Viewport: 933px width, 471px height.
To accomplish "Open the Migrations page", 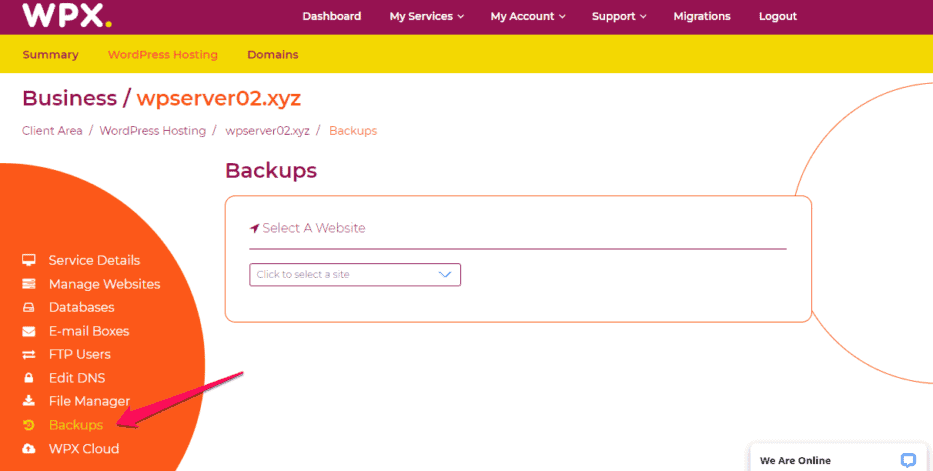I will tap(702, 17).
